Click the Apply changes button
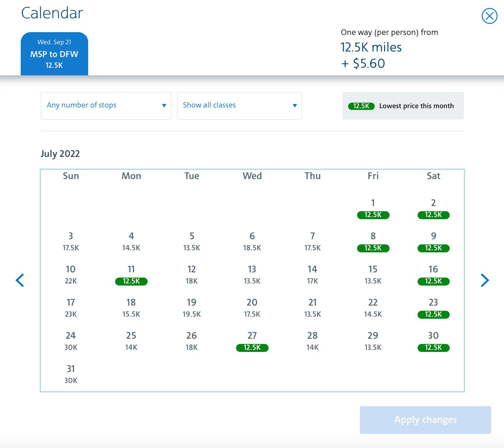504x448 pixels. (x=425, y=420)
